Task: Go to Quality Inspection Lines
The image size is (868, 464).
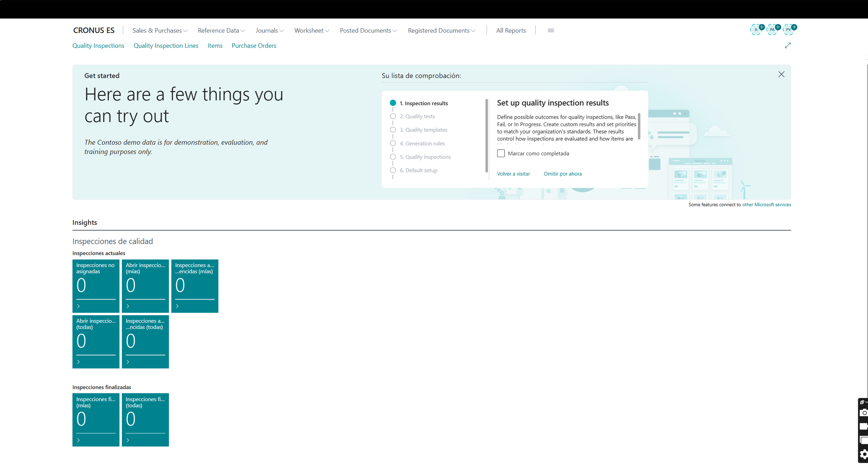Action: click(166, 46)
